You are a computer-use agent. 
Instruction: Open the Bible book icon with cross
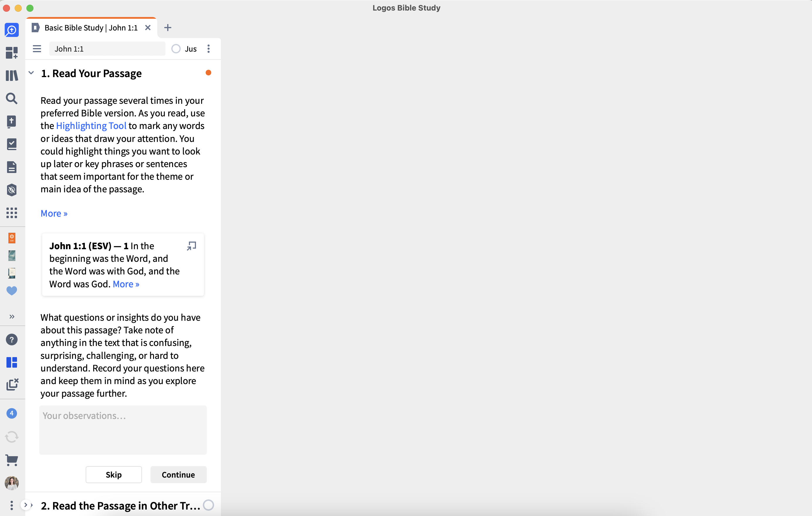click(12, 121)
